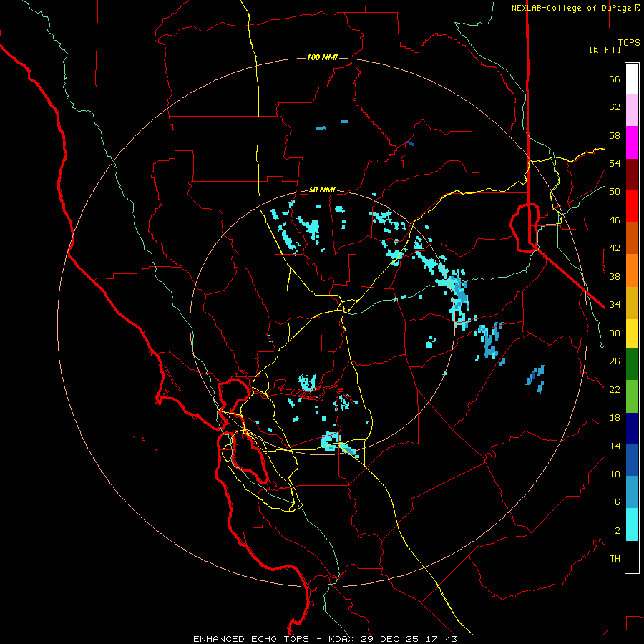Click the 'TOPS' legend title
This screenshot has height=644, width=644.
click(x=629, y=43)
